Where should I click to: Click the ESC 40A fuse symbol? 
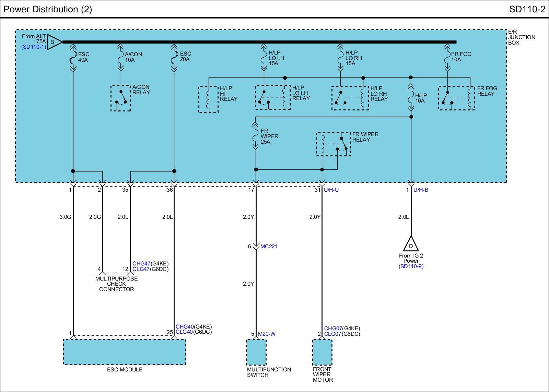(73, 59)
